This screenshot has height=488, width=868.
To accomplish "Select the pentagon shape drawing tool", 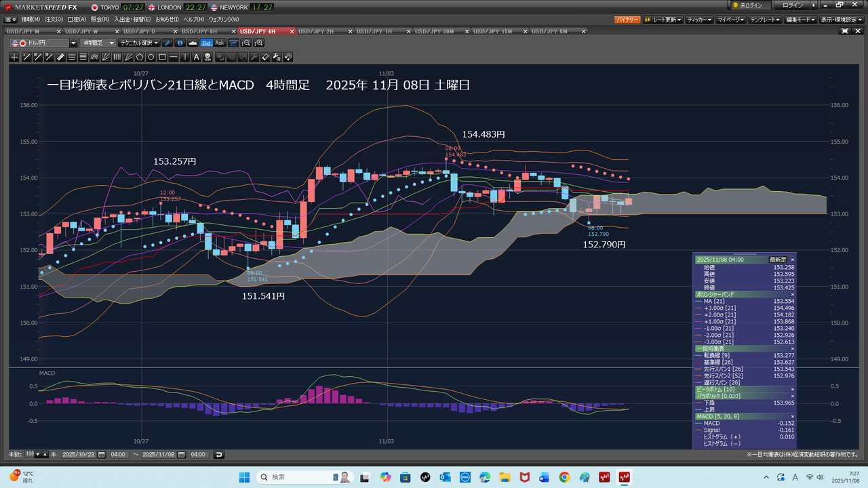I will (x=140, y=57).
